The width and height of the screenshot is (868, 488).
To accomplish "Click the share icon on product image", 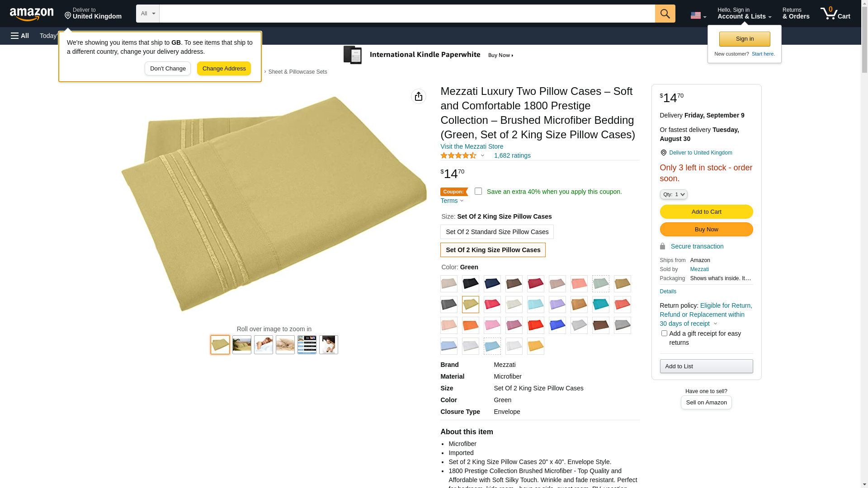I will point(419,96).
